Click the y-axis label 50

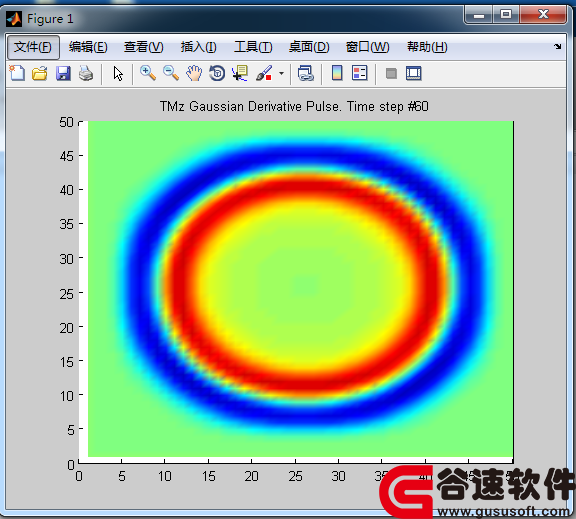pos(66,122)
